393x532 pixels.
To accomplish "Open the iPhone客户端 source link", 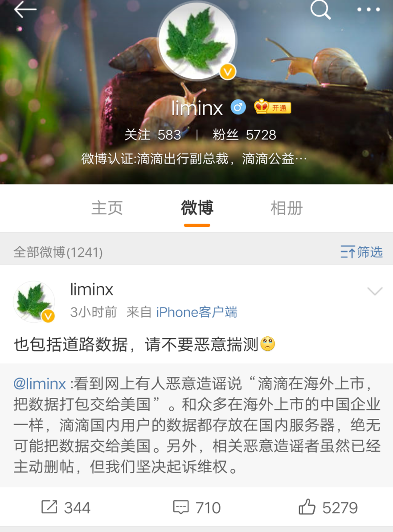I will click(x=197, y=312).
